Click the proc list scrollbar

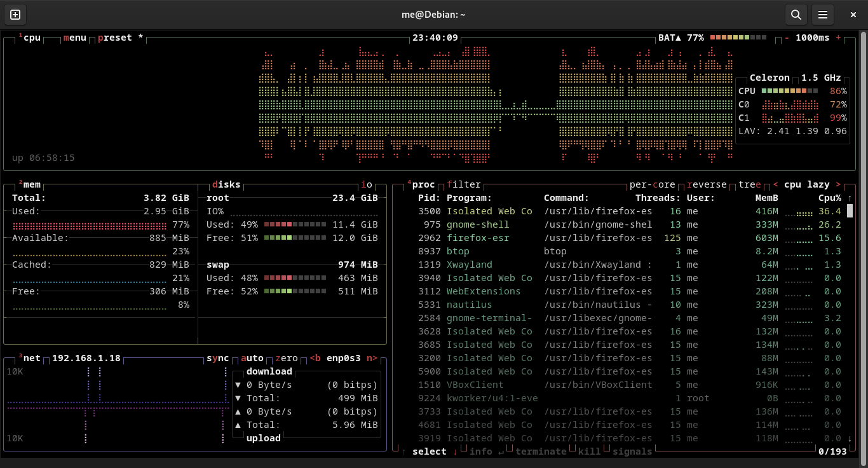point(849,210)
